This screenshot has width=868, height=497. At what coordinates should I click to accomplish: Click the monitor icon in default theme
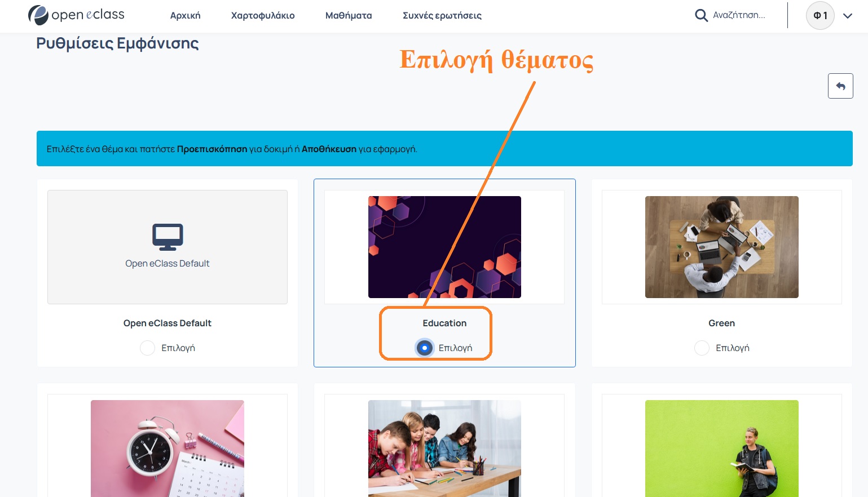(x=168, y=237)
